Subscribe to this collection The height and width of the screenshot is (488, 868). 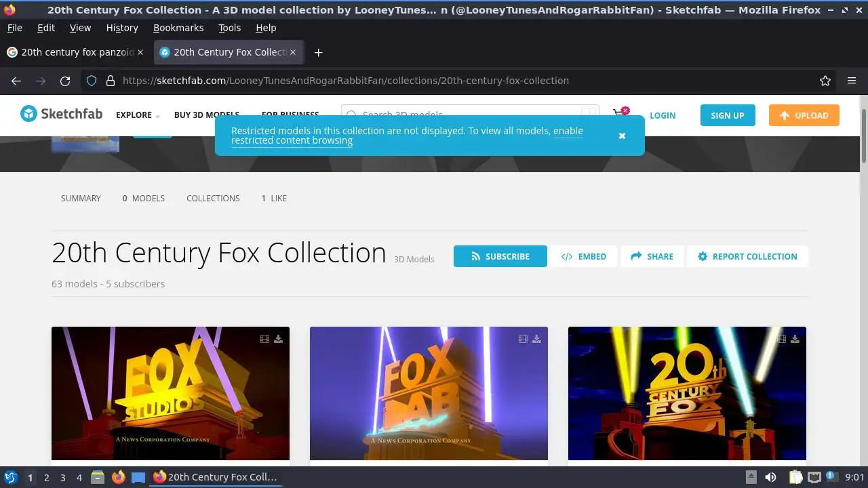click(500, 256)
